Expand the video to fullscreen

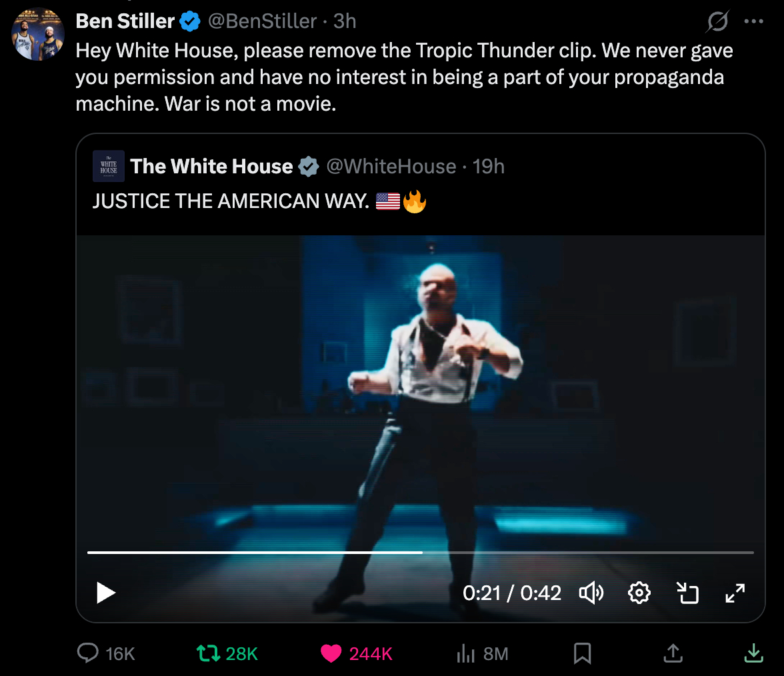coord(735,592)
